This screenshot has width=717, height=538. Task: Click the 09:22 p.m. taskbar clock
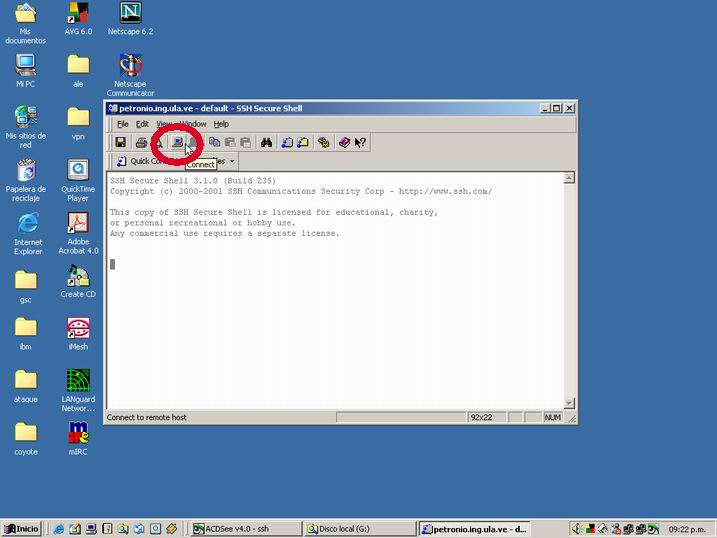coord(687,529)
